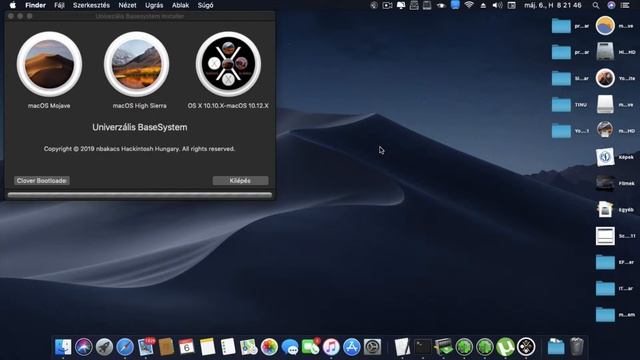640x360 pixels.
Task: Choose the OS X 10.10.X-macOS 10.12.X icon
Action: point(228,64)
